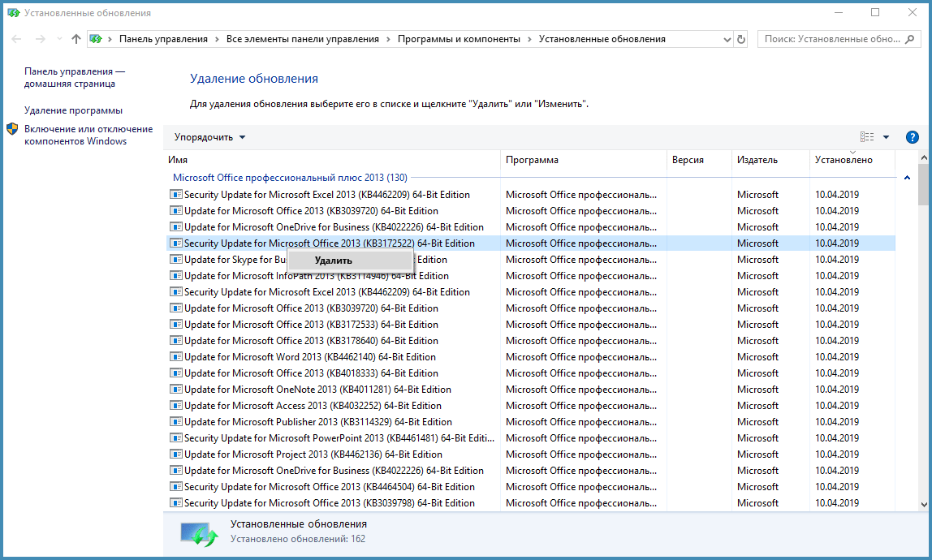Click icon of Office 2013 KB3178640 row
Image resolution: width=932 pixels, height=560 pixels.
176,341
